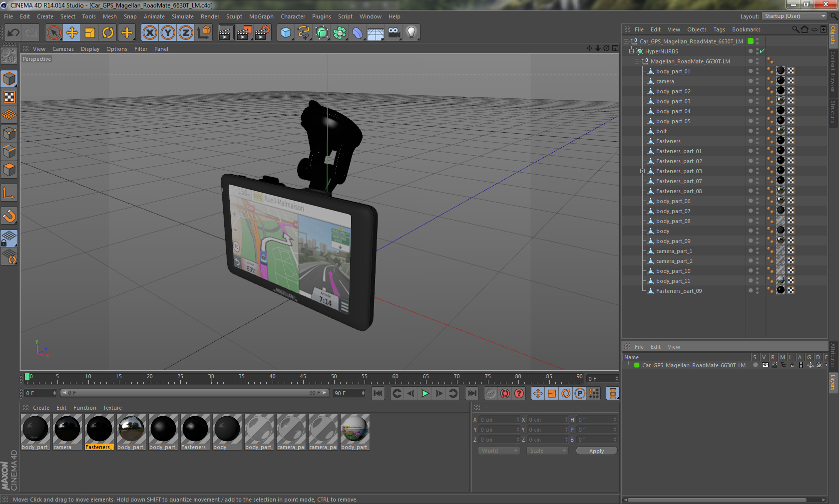839x504 pixels.
Task: Toggle autokeying button
Action: tap(505, 393)
